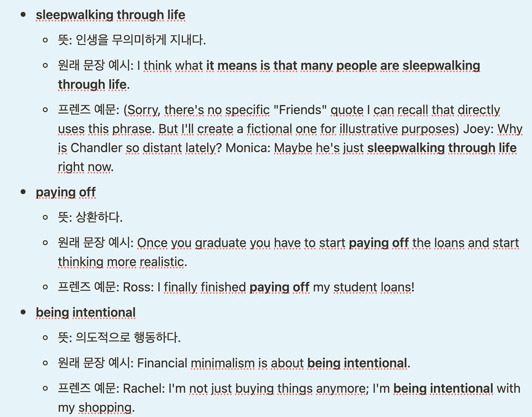Click the 'sleepwalking through life' heading
This screenshot has height=417, width=532.
[110, 15]
